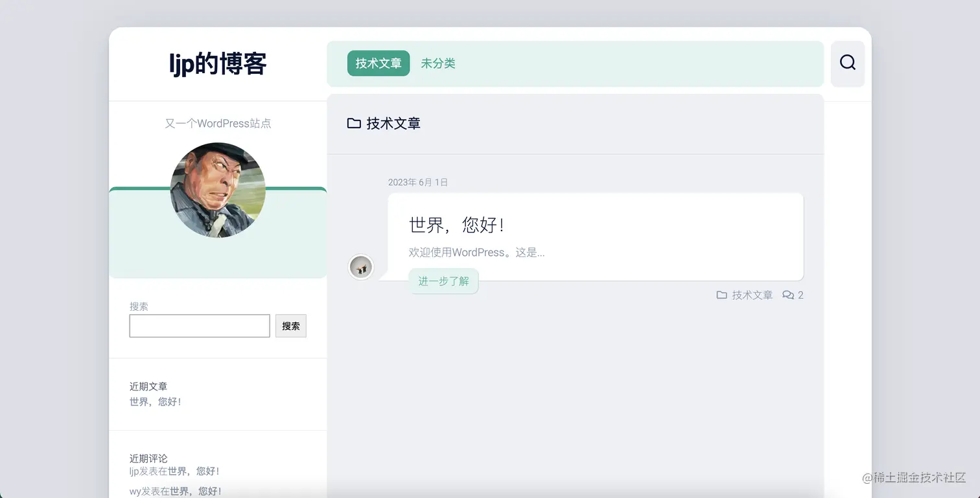Open 世界，您好！ under 近期文章
This screenshot has height=498, width=980.
[156, 402]
